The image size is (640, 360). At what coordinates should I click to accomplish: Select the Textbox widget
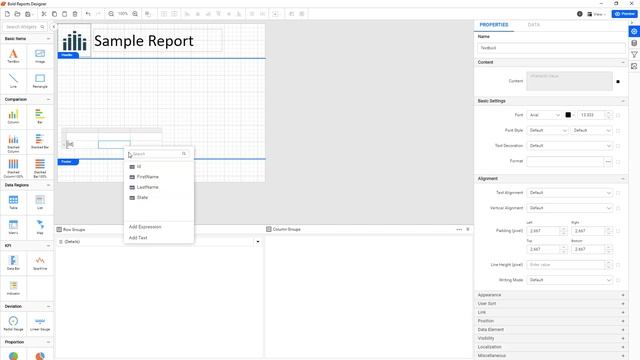point(13,56)
